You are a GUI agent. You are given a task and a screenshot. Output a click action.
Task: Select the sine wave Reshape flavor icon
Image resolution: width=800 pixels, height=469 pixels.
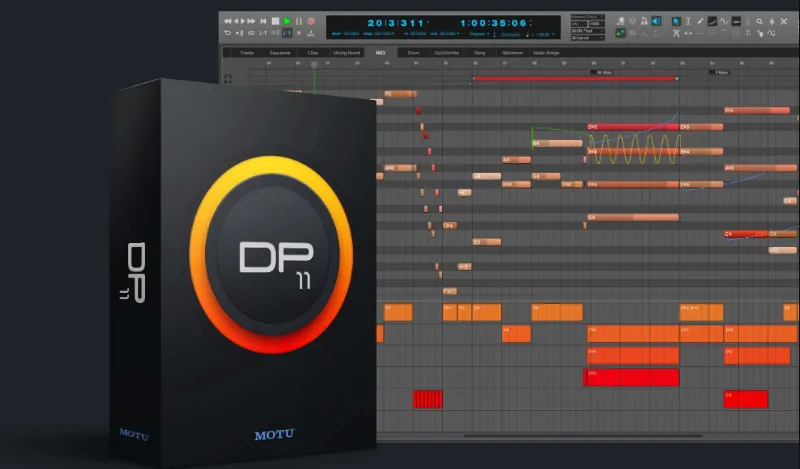(724, 21)
